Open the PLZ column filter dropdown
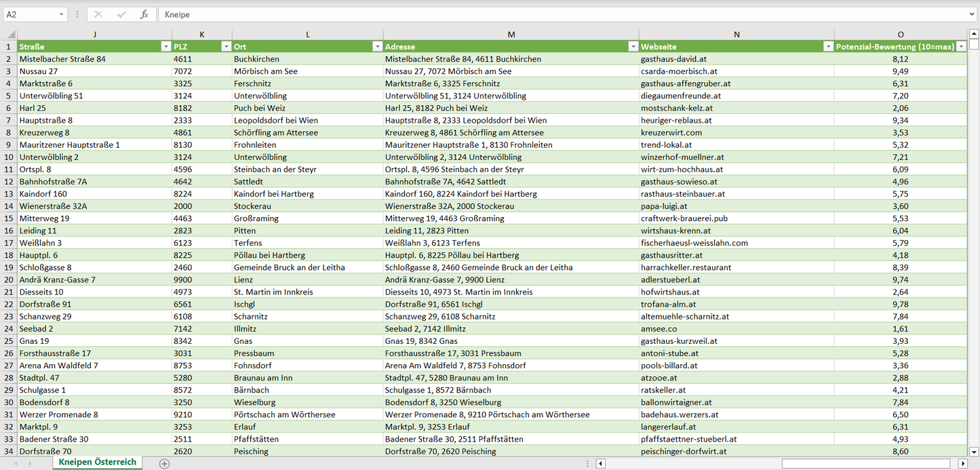The width and height of the screenshot is (980, 470). point(226,47)
